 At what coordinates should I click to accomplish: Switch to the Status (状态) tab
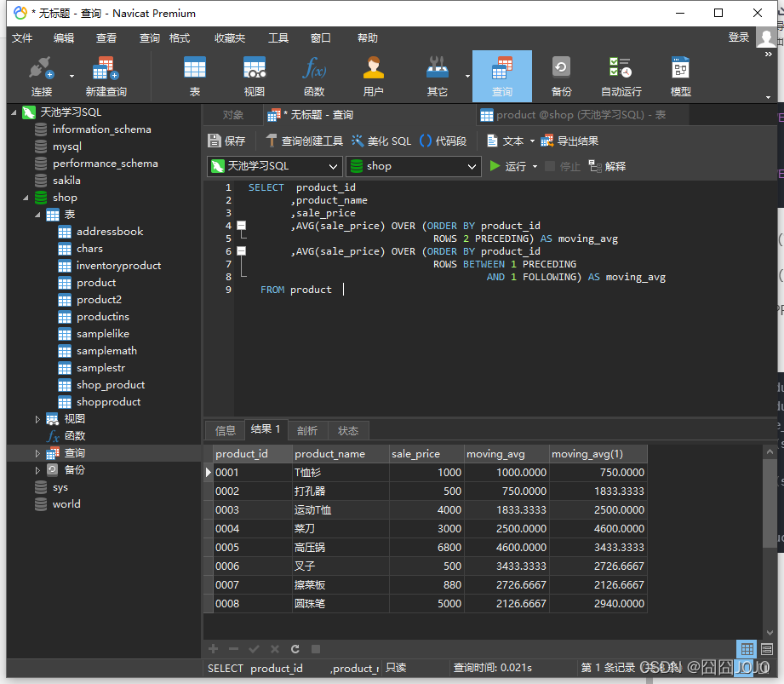click(x=348, y=430)
